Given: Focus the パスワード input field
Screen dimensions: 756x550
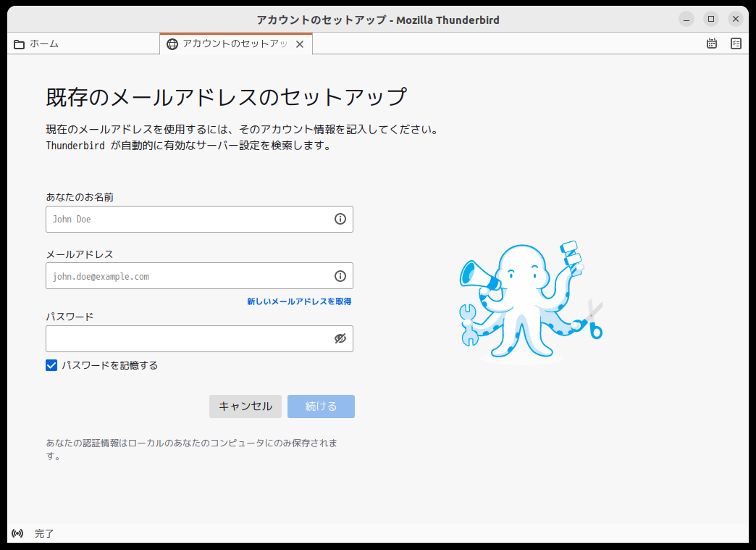Looking at the screenshot, I should [200, 338].
